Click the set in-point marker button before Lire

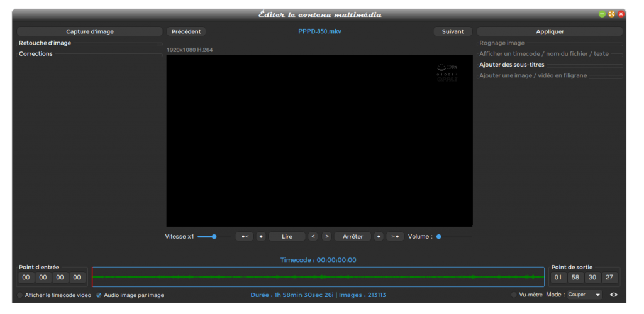261,237
